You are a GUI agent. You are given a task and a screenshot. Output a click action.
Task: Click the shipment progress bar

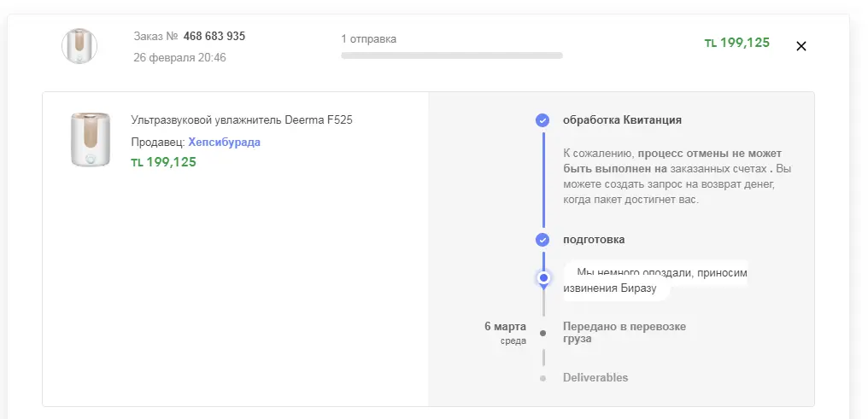[452, 55]
